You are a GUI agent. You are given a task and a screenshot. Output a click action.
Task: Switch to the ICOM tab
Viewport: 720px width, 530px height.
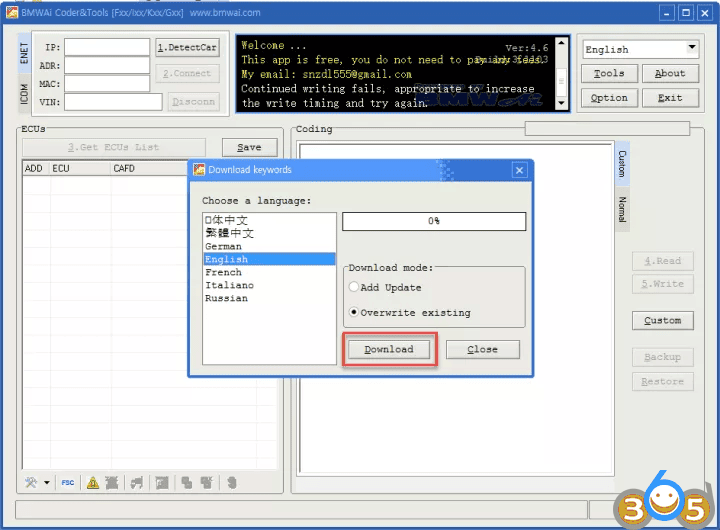[24, 94]
